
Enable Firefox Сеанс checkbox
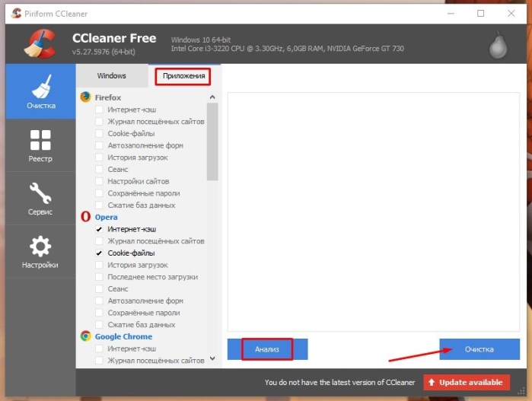point(99,169)
